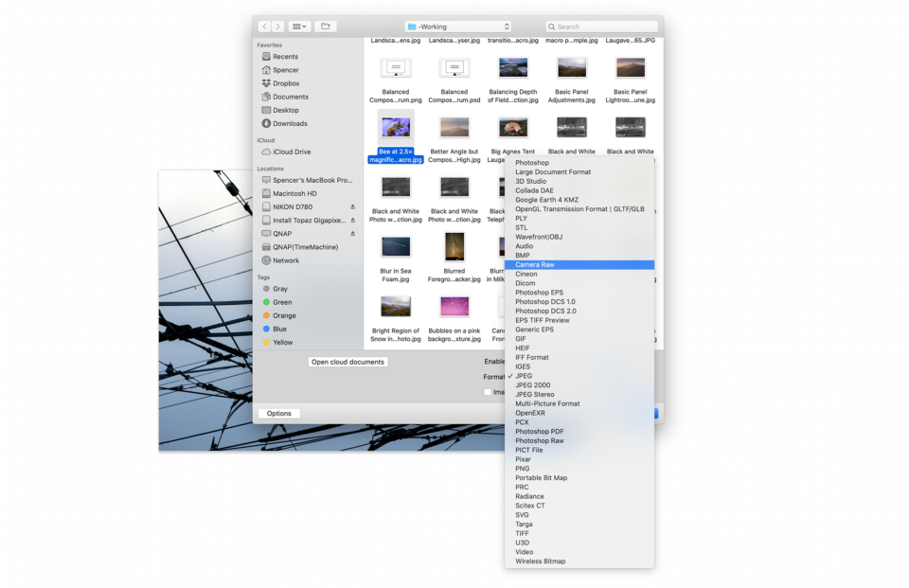This screenshot has width=909, height=588.
Task: Click the Open cloud documents button
Action: (x=348, y=362)
